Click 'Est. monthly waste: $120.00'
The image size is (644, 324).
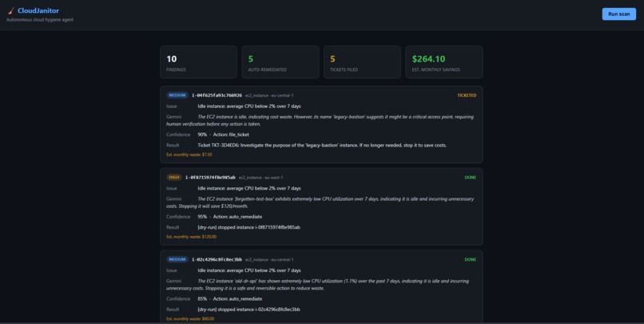[x=191, y=237]
